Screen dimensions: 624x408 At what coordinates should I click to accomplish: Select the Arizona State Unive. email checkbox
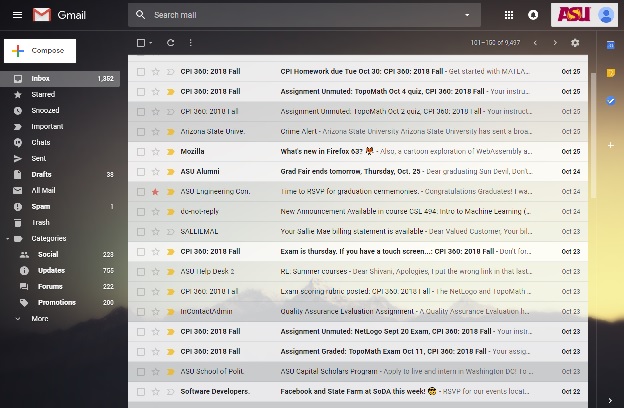coord(141,132)
